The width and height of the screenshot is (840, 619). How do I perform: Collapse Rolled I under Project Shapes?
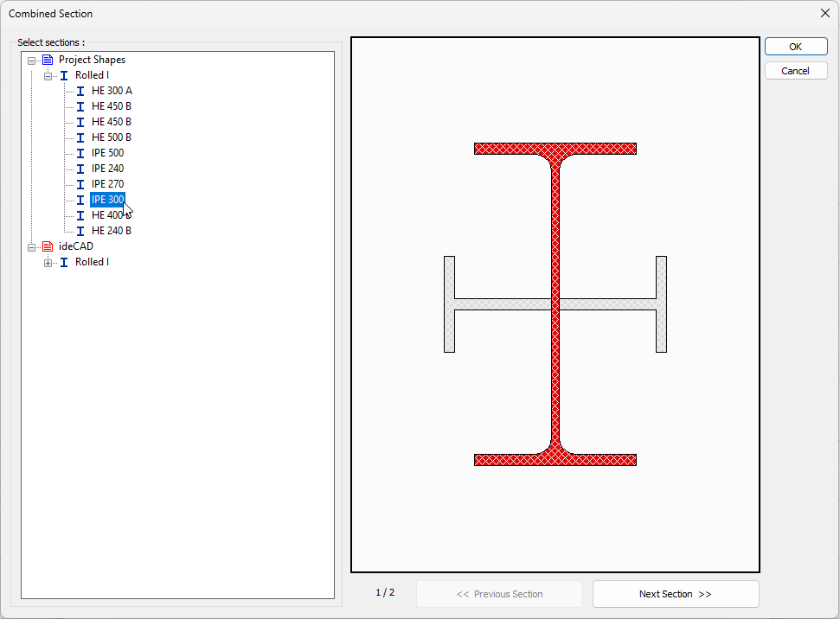click(x=48, y=76)
